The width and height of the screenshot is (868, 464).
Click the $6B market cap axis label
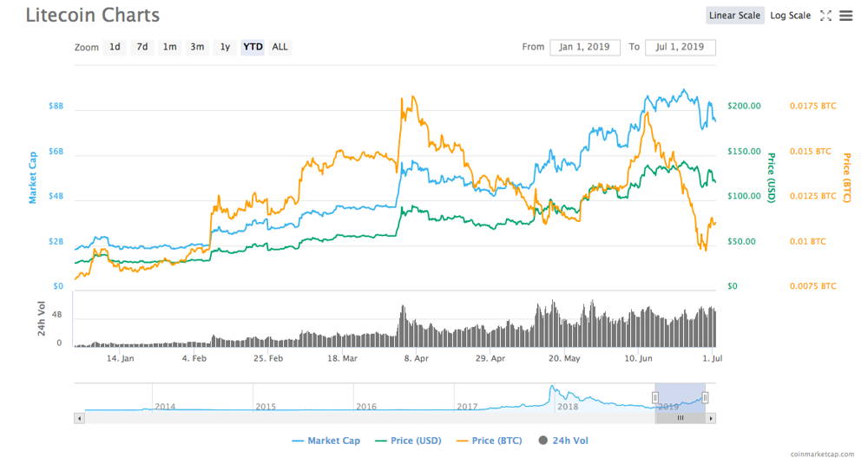coord(56,151)
